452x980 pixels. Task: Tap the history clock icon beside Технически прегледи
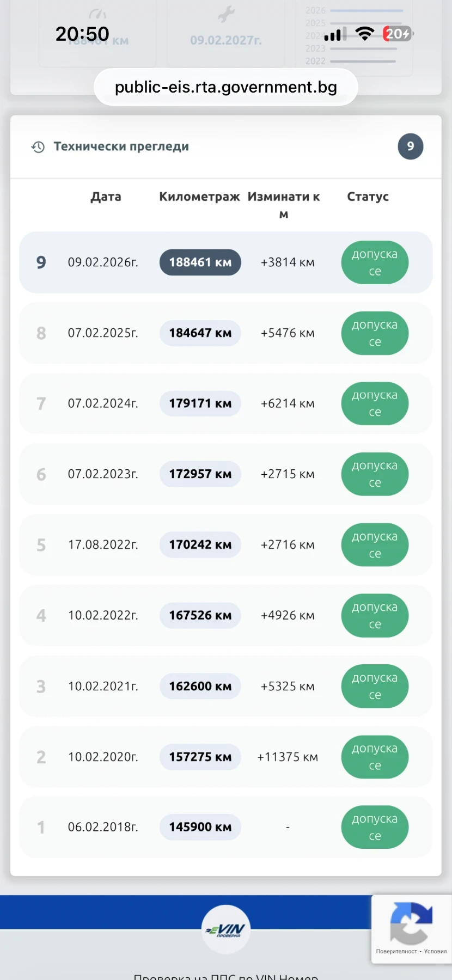pos(38,146)
